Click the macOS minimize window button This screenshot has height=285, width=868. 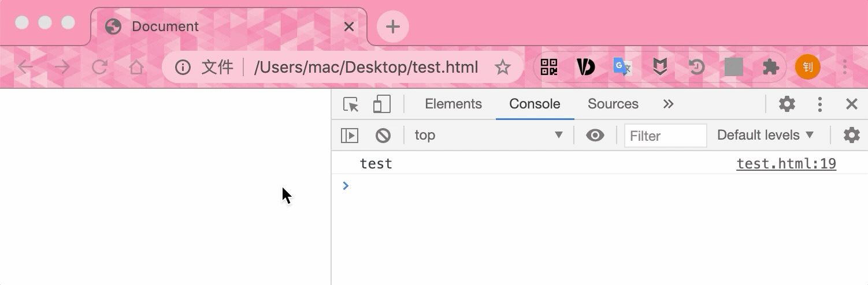click(x=44, y=23)
